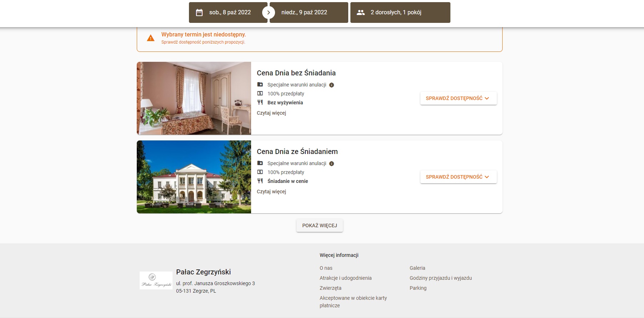Click the orange warning triangle icon
The width and height of the screenshot is (644, 318).
151,38
